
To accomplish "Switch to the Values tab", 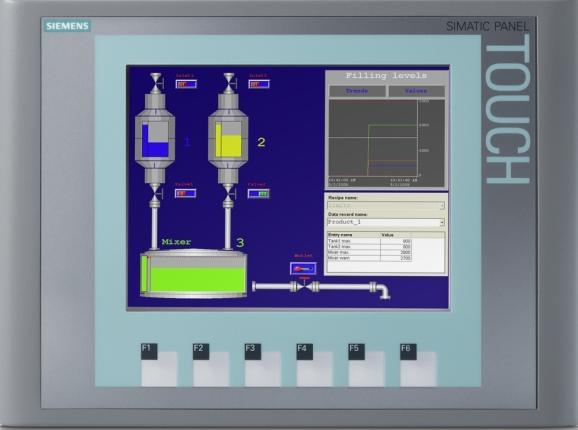I will click(417, 91).
